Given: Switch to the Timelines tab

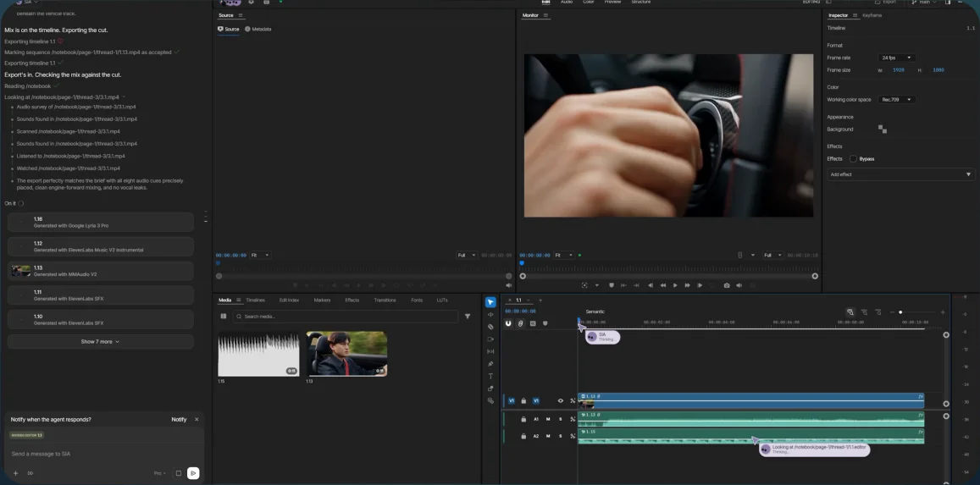Looking at the screenshot, I should 255,300.
